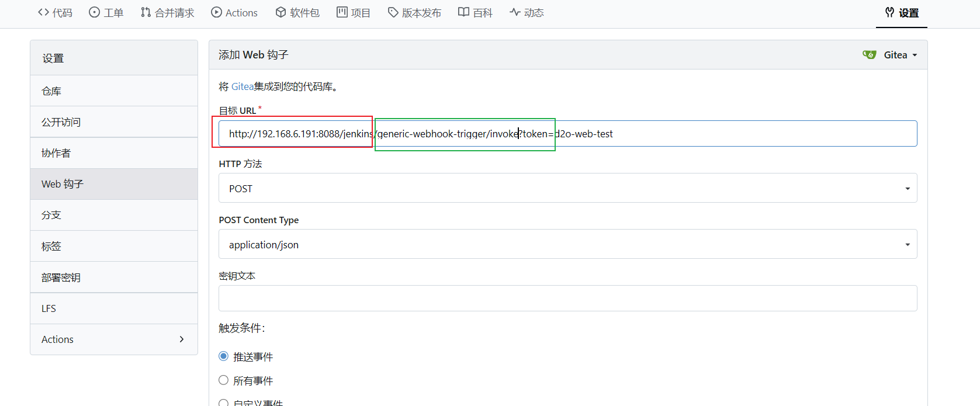Click the Gitea link in description

click(x=243, y=86)
